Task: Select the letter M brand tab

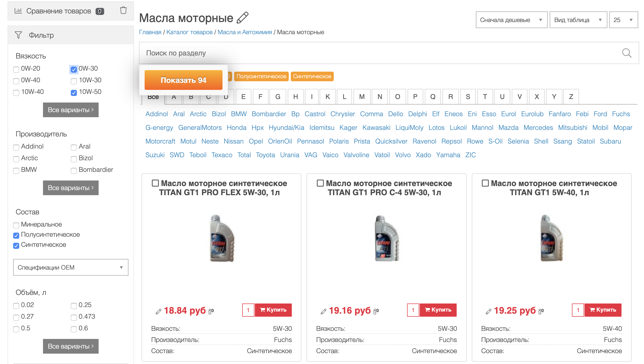Action: click(362, 97)
